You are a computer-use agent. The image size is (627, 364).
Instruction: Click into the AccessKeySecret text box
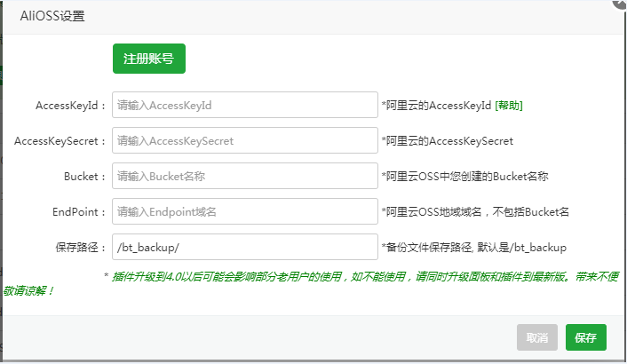(245, 140)
